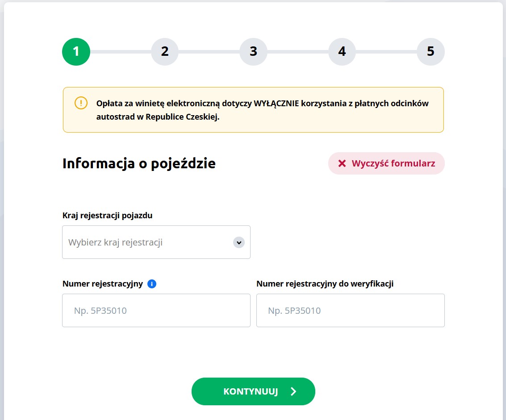Select step 2 in the stepper
Image resolution: width=506 pixels, height=420 pixels.
pos(164,52)
